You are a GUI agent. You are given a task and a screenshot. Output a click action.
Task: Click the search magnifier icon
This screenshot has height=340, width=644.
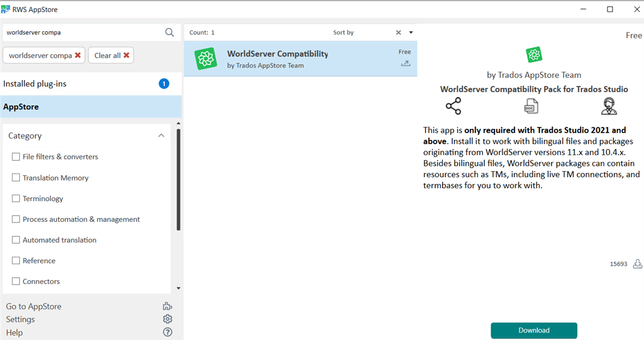[169, 33]
